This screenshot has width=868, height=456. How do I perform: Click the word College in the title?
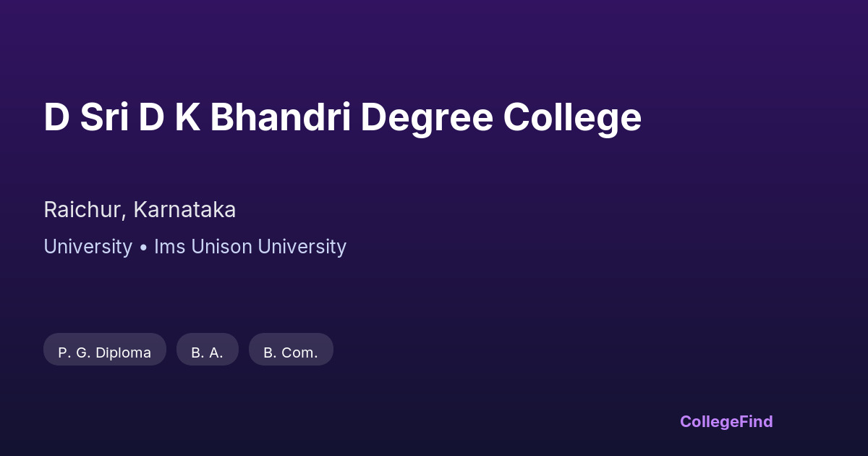pos(572,118)
